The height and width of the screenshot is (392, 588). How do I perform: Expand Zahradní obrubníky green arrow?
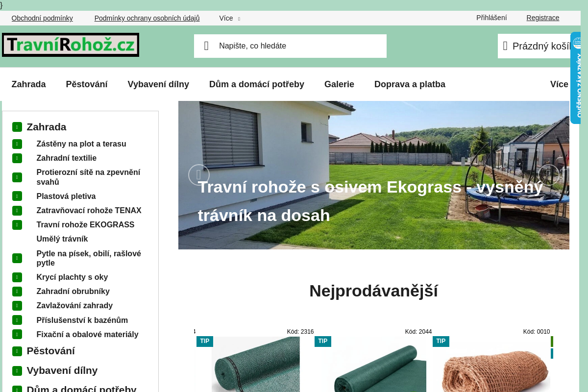17,292
